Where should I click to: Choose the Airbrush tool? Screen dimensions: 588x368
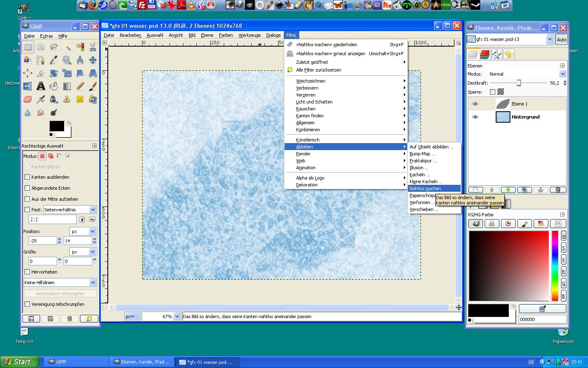pos(40,99)
